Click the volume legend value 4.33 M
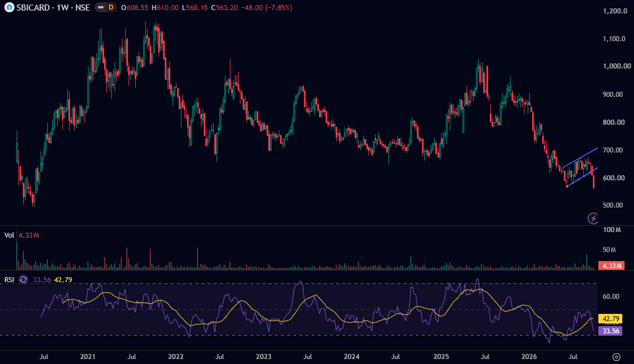Screen dimensions: 634x364 pyautogui.click(x=29, y=235)
